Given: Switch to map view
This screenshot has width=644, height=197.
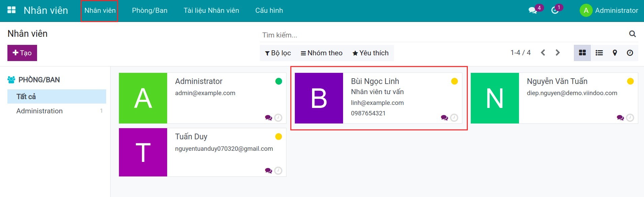Looking at the screenshot, I should click(x=615, y=53).
